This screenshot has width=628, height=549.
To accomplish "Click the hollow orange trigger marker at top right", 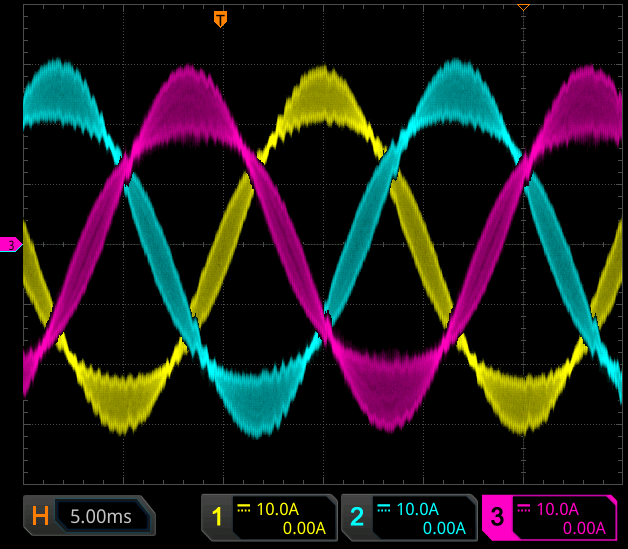I will (523, 7).
